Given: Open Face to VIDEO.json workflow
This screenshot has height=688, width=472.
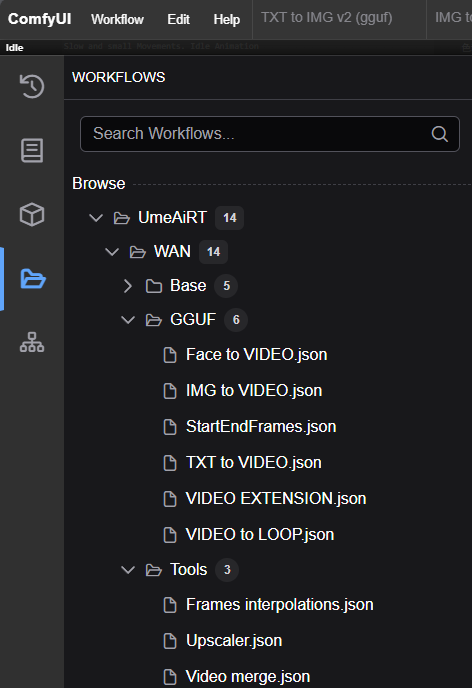Looking at the screenshot, I should pyautogui.click(x=257, y=355).
